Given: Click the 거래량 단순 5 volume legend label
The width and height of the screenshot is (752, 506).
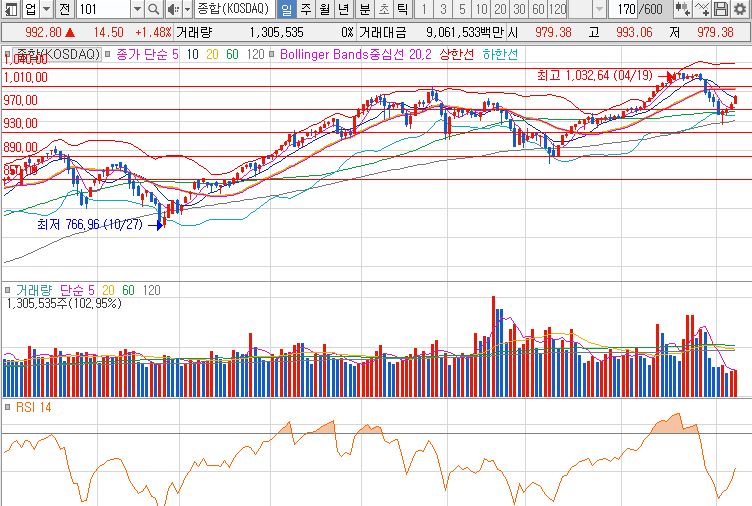Looking at the screenshot, I should (x=55, y=290).
